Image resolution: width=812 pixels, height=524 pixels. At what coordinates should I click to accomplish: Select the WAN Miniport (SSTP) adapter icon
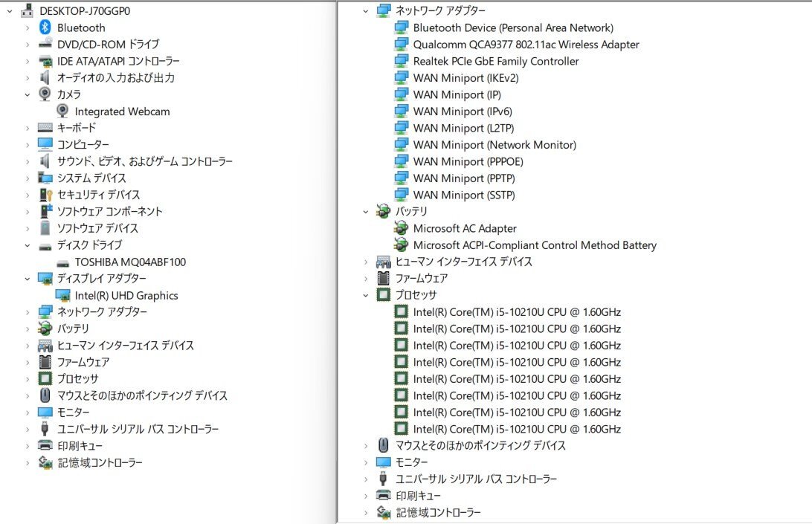tap(401, 195)
